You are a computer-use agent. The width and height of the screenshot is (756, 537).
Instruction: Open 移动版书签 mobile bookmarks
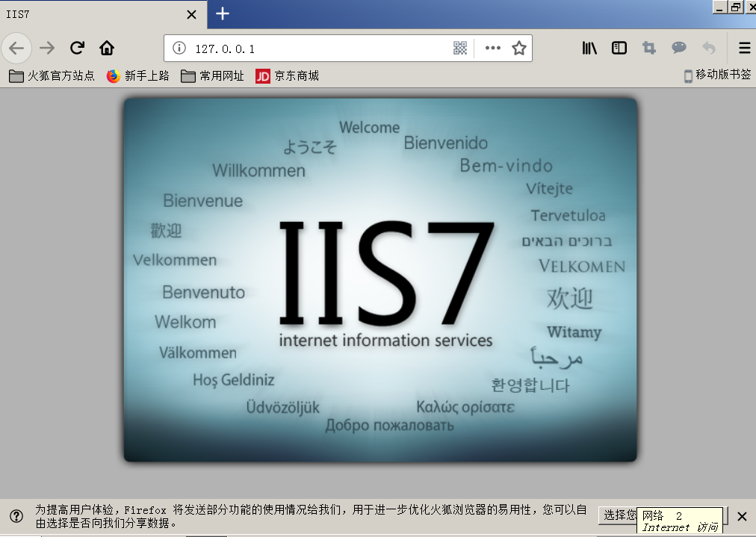tap(717, 75)
